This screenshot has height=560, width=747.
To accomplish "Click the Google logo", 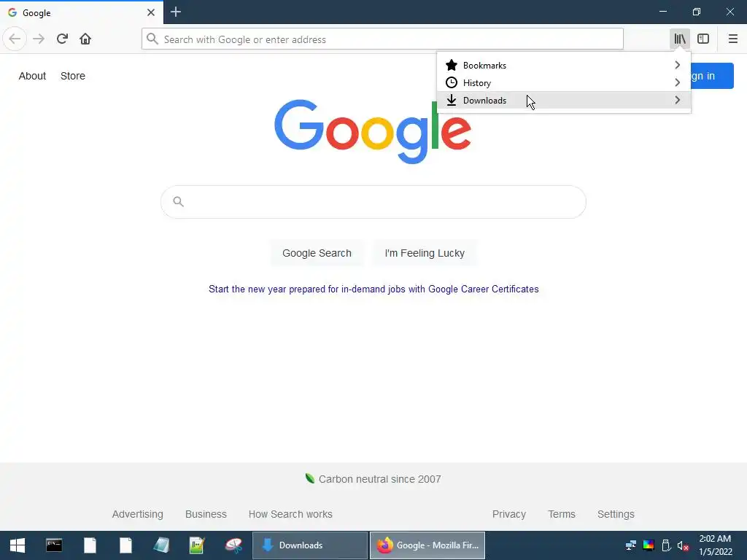I will 373,132.
